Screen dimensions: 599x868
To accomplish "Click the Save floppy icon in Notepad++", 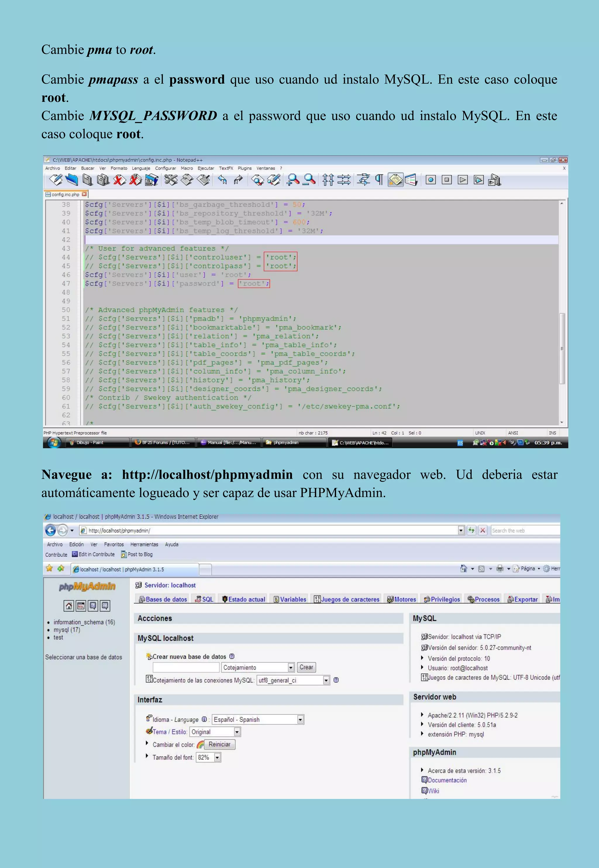I will (87, 180).
